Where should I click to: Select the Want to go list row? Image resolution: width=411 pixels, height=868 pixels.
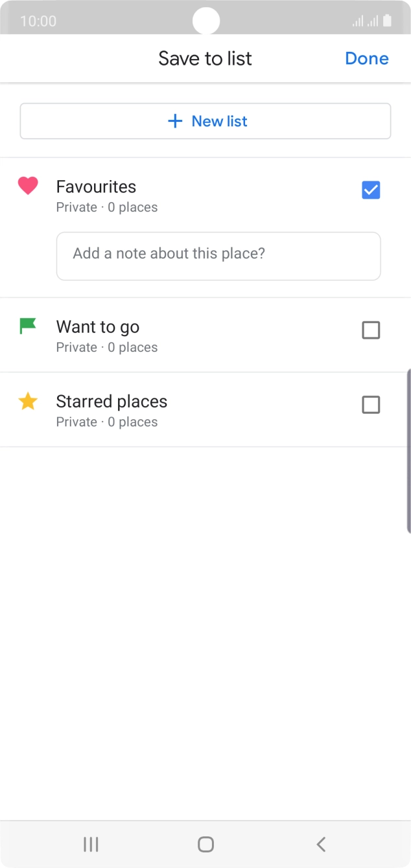pyautogui.click(x=194, y=336)
